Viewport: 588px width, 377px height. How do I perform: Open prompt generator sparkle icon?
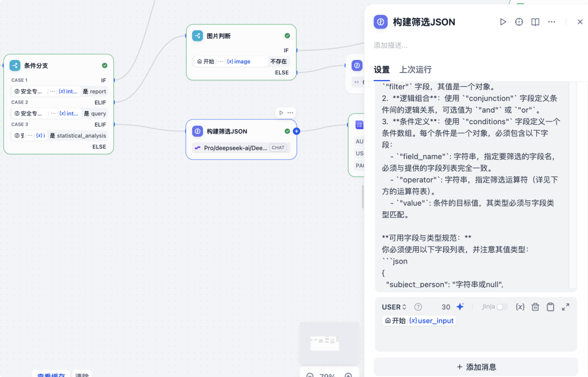click(x=460, y=307)
